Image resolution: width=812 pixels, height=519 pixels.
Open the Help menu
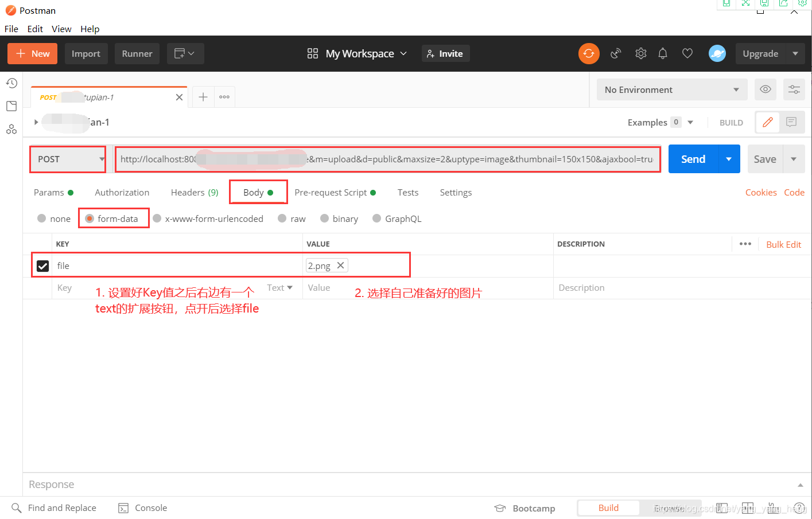(90, 29)
